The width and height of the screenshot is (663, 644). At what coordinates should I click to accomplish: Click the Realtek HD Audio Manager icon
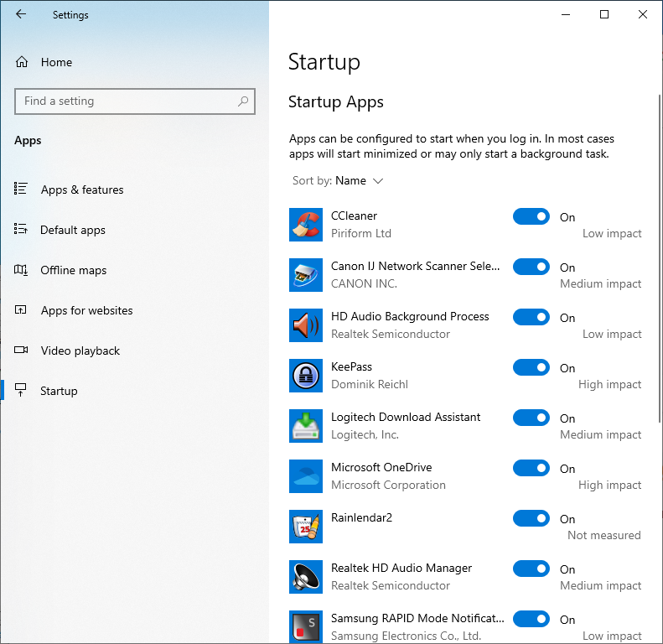click(x=306, y=577)
